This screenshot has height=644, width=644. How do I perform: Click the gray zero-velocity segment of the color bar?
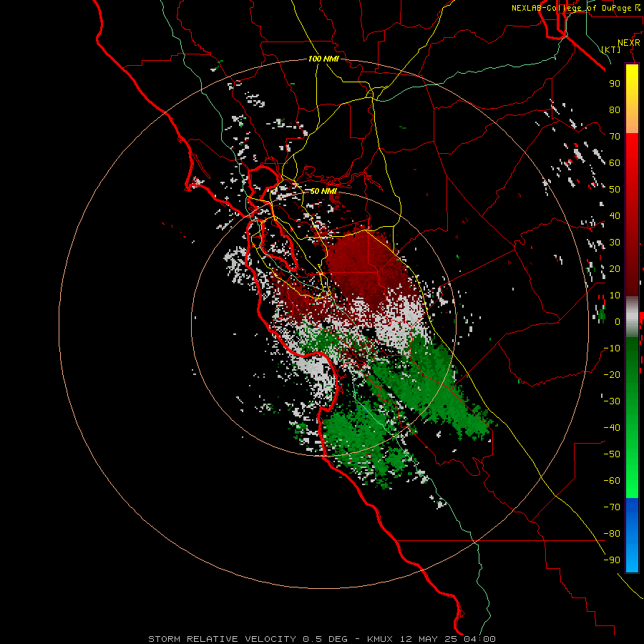(x=632, y=317)
